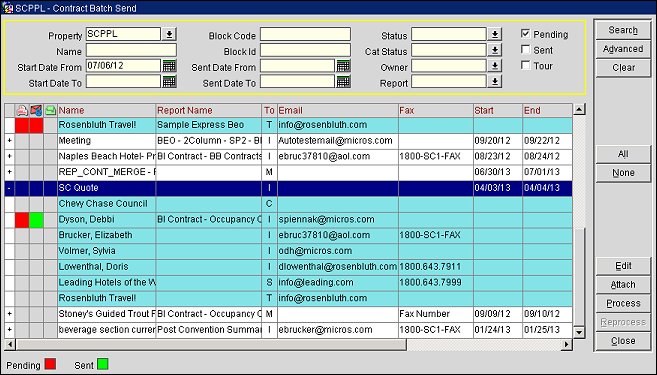Open the Cat Status dropdown list
This screenshot has height=375, width=657.
click(495, 50)
